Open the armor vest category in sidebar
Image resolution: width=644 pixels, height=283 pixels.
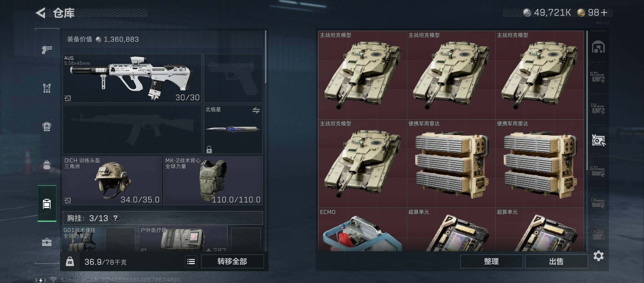(47, 88)
